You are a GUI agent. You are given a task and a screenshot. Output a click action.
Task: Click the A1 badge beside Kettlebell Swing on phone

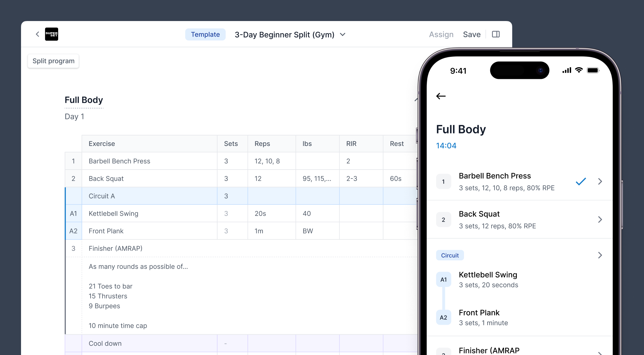[443, 280]
